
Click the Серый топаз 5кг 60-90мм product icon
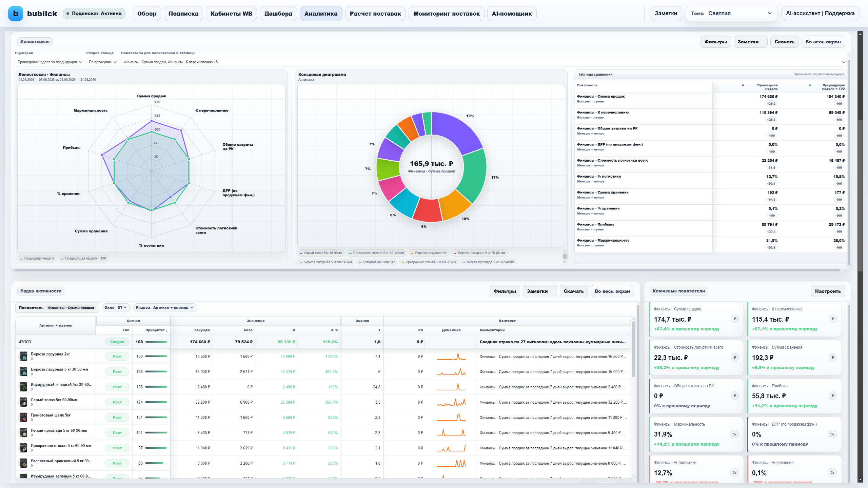pyautogui.click(x=23, y=402)
